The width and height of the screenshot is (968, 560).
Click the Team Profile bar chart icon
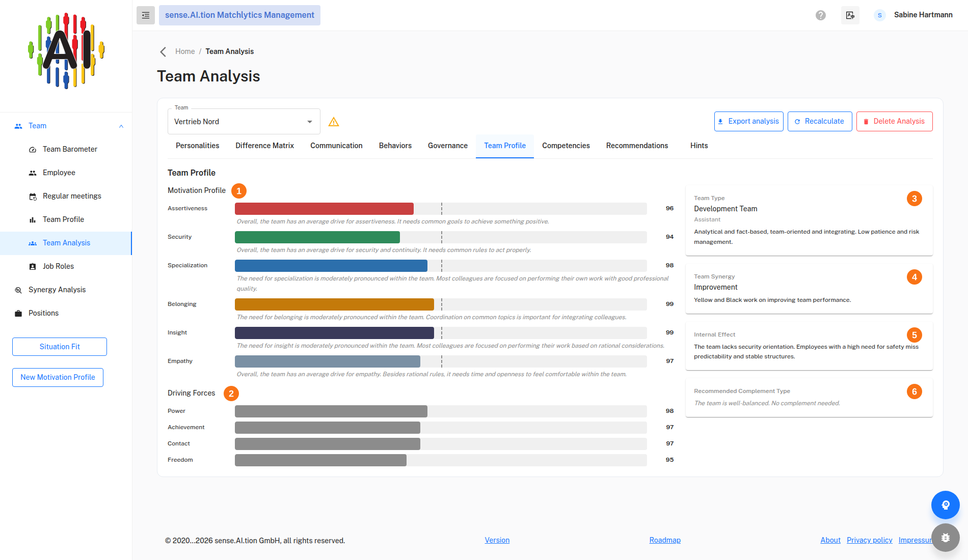[x=33, y=220]
